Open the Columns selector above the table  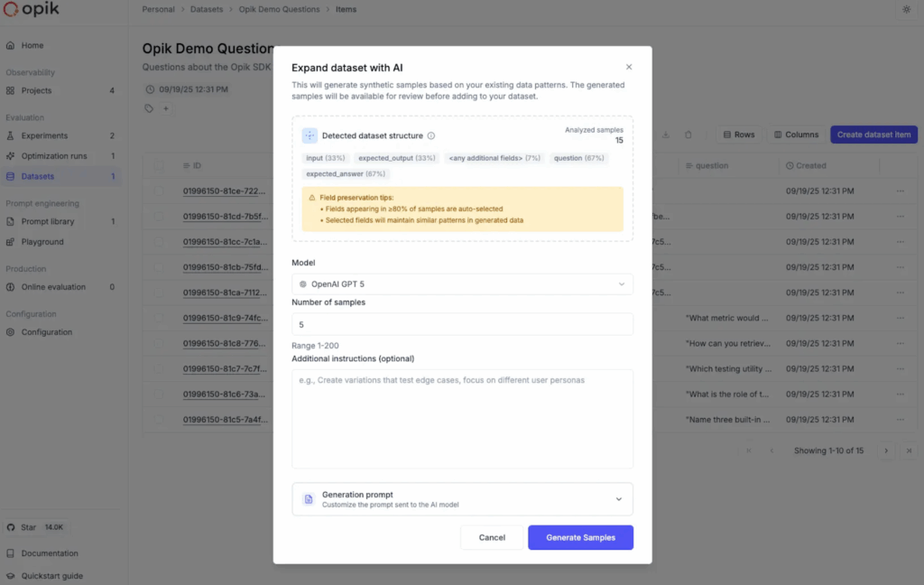796,135
